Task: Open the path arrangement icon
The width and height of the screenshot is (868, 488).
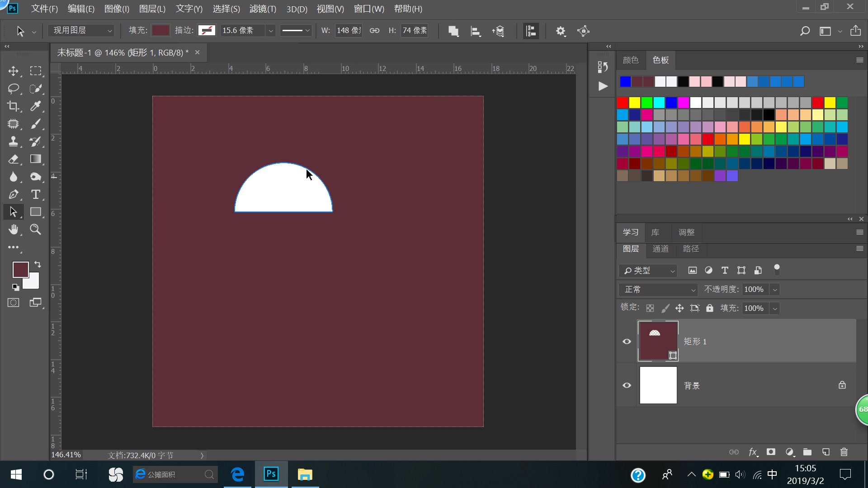Action: tap(498, 31)
